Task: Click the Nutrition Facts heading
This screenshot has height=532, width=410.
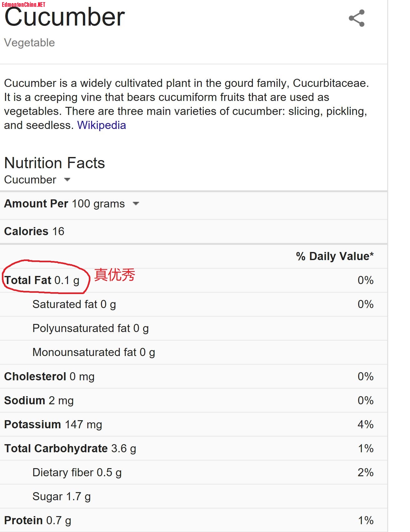Action: coord(55,163)
